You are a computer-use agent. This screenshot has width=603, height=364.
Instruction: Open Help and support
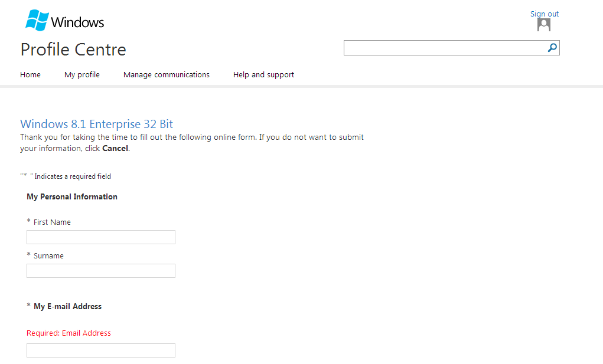point(263,74)
